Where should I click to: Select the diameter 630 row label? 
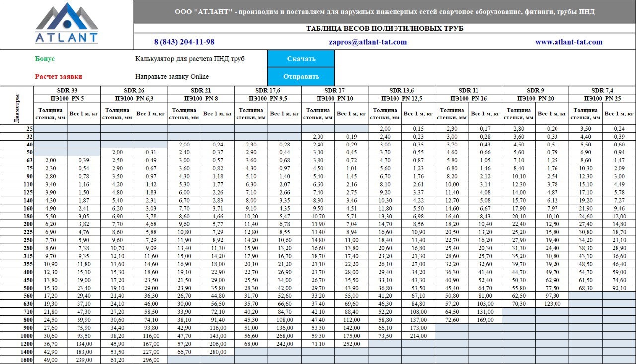click(17, 303)
